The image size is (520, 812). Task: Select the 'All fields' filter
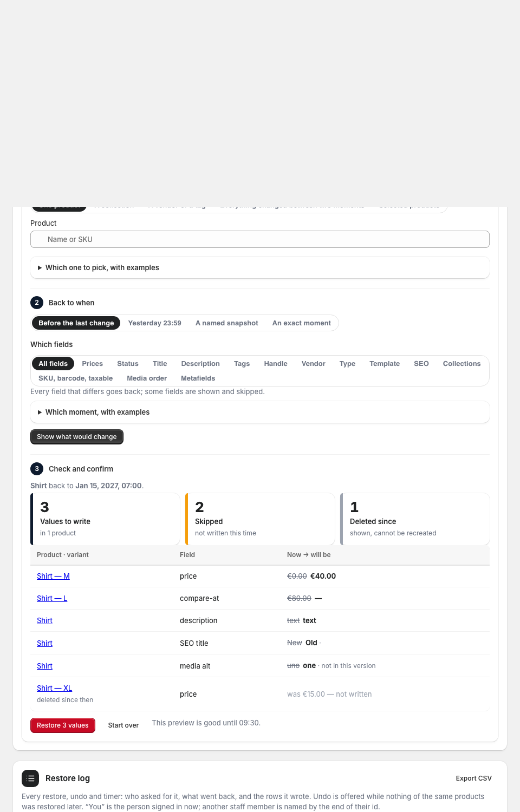[x=53, y=364]
